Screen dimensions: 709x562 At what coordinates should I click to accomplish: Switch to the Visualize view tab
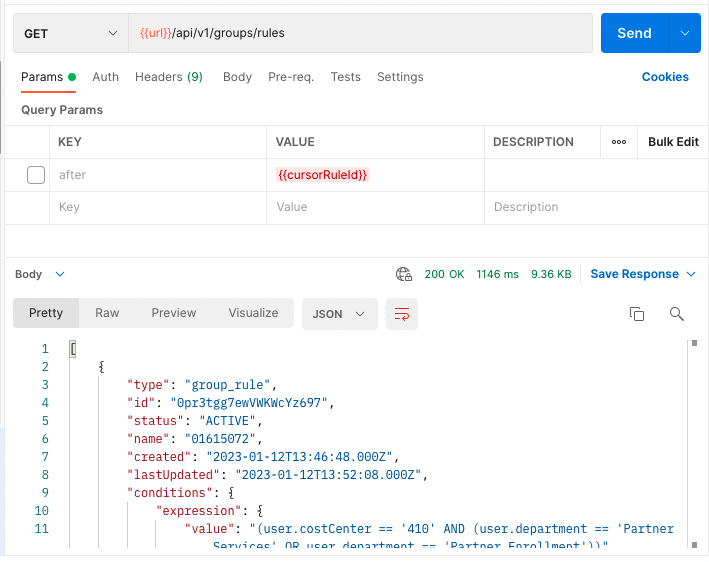(x=253, y=313)
